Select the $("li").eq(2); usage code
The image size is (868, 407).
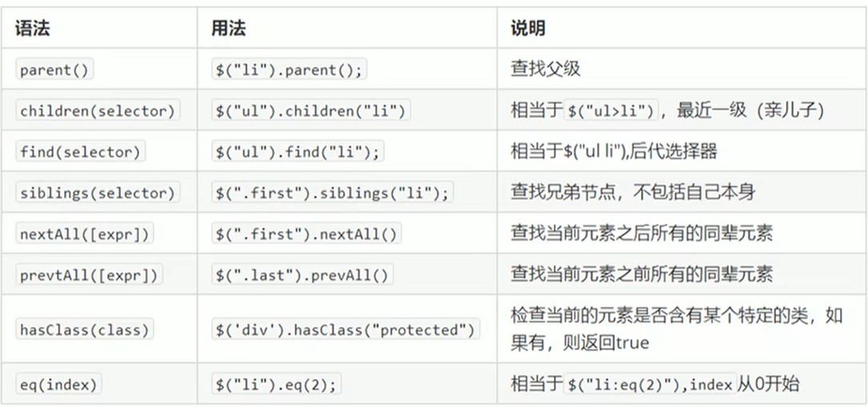[x=277, y=385]
